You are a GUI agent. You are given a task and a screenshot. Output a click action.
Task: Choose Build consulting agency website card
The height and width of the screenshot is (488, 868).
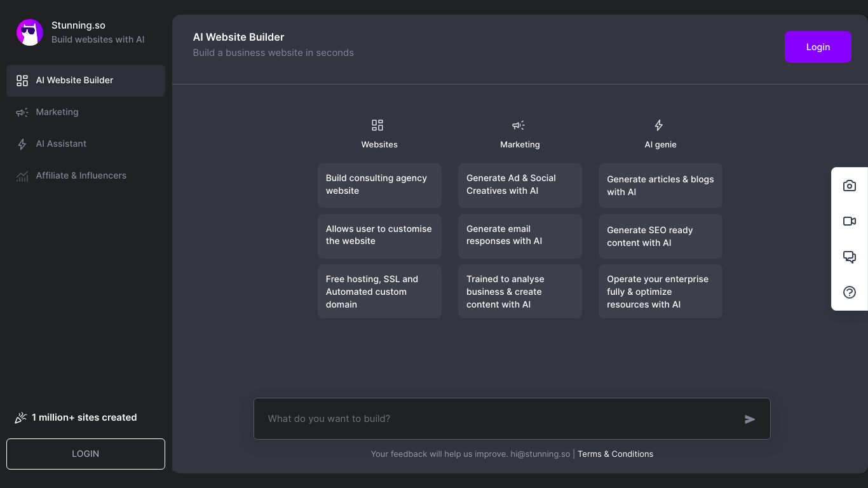(379, 185)
